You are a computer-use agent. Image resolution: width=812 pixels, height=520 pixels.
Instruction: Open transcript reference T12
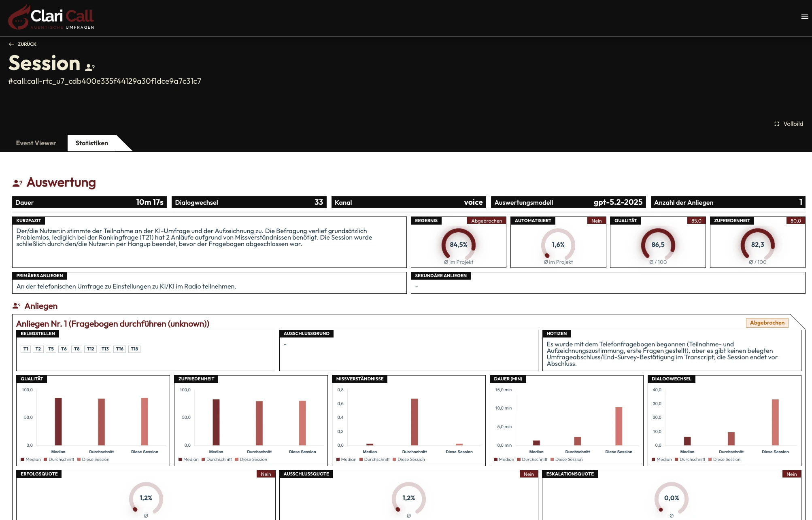90,349
